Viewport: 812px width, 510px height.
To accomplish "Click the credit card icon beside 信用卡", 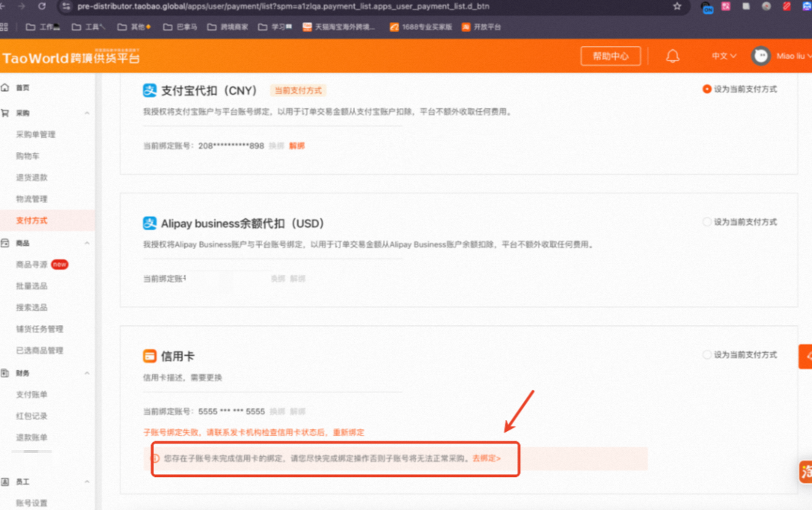I will click(x=150, y=356).
